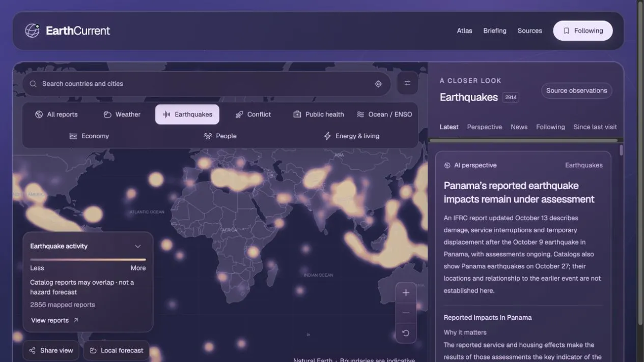The image size is (644, 362).
Task: Select the Weather category
Action: pos(122,114)
